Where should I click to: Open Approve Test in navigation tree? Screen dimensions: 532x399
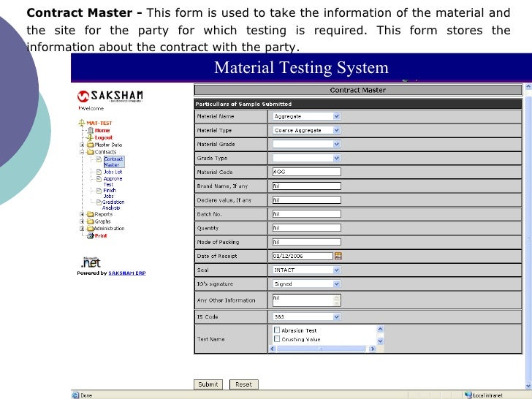pos(113,181)
